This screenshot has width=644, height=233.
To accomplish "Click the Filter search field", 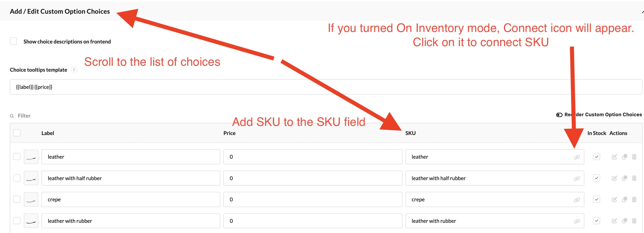I will pyautogui.click(x=24, y=116).
